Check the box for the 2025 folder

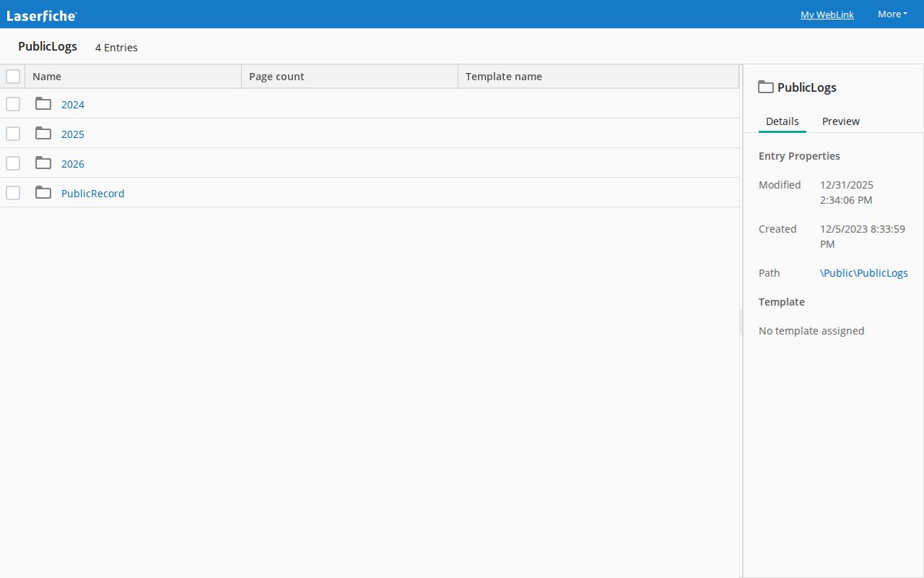tap(13, 134)
